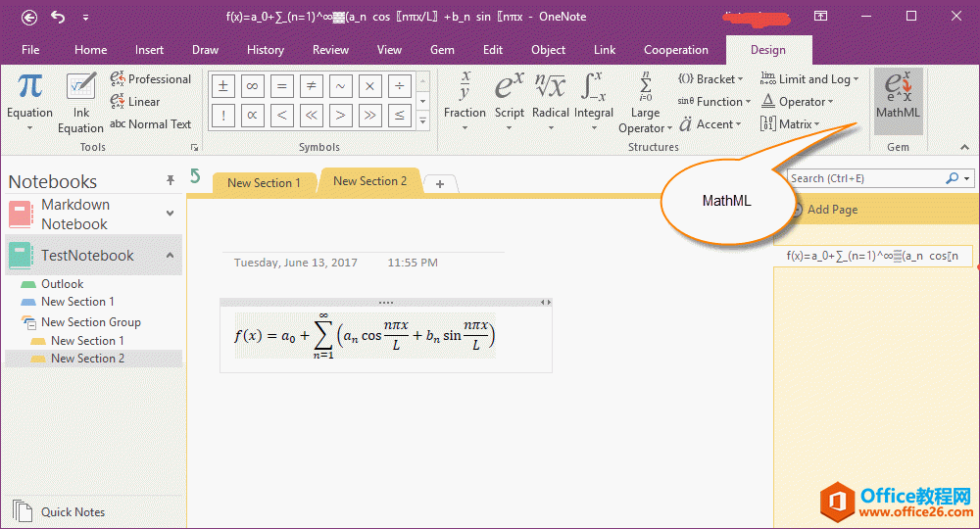Navigate back with green undo arrow
Screen dimensions: 980x529
pos(196,176)
